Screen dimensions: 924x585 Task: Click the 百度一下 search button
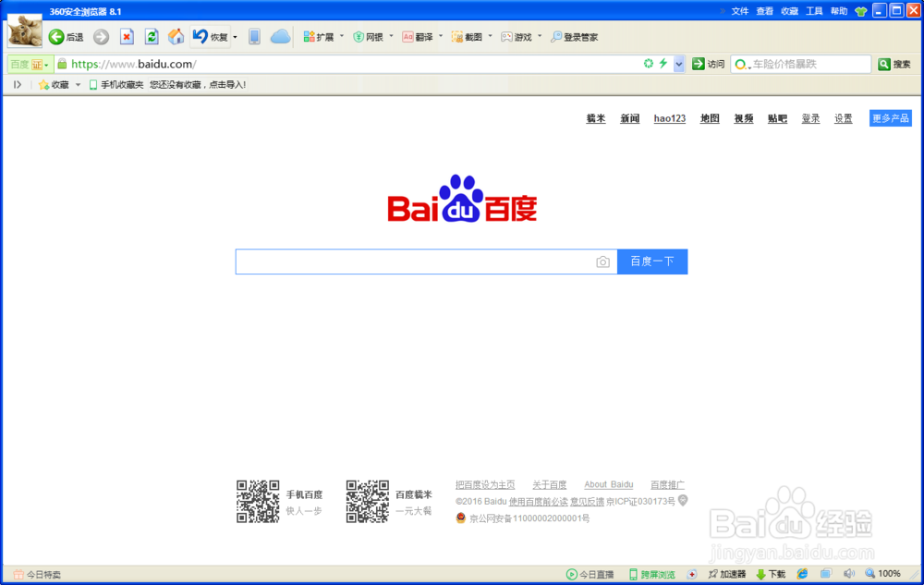pyautogui.click(x=652, y=262)
